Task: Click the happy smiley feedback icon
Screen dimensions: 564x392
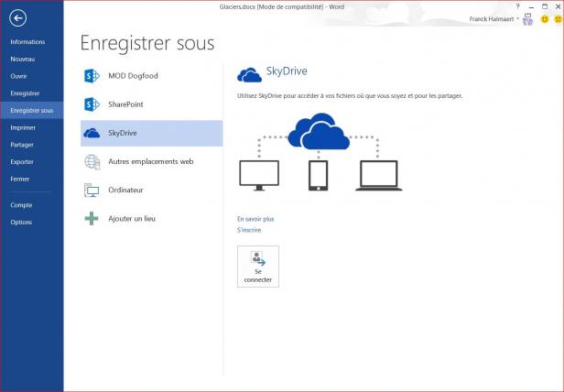Action: point(545,19)
